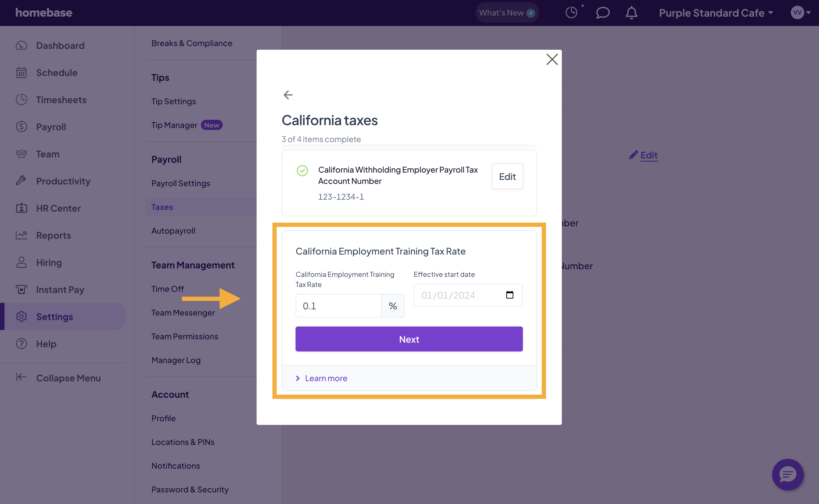Open Timesheets in sidebar
Screen dimensions: 819x504
(61, 100)
